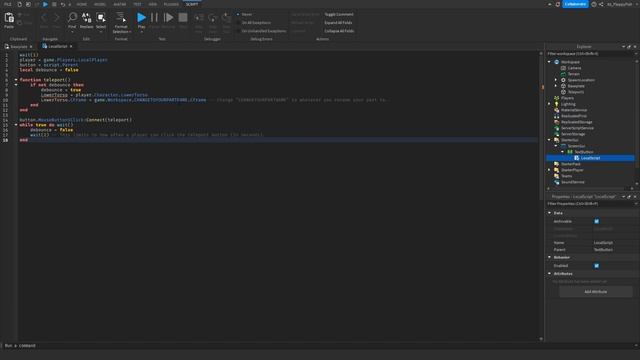Switch to the TEST ribbon tab
The image size is (640, 360).
[x=137, y=4]
